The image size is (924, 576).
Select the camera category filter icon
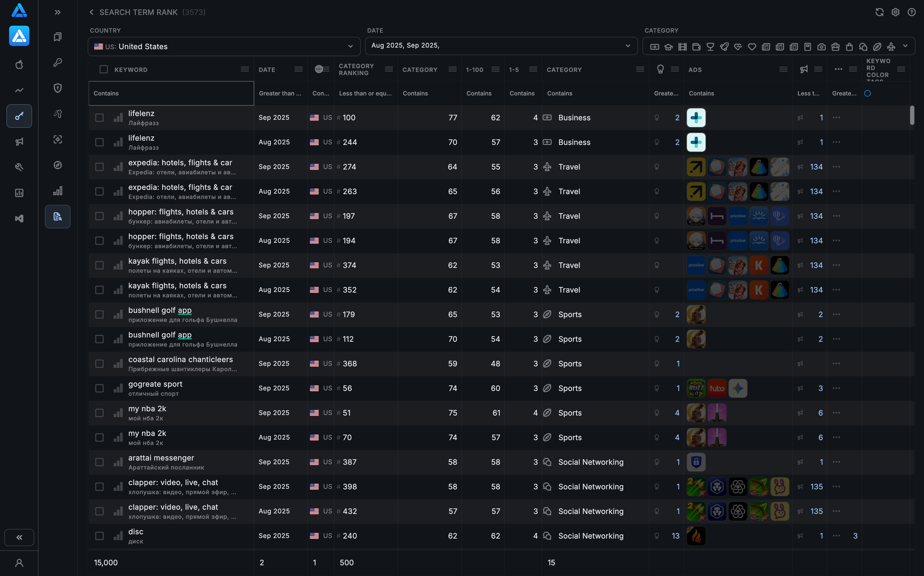click(x=821, y=47)
